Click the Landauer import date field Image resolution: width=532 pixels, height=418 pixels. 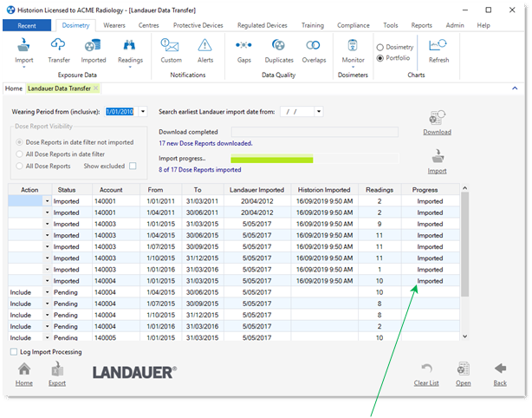297,111
